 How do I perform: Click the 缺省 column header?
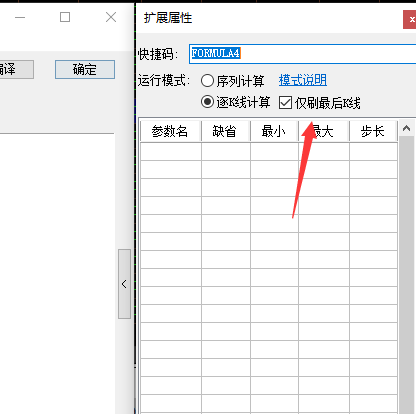(226, 131)
